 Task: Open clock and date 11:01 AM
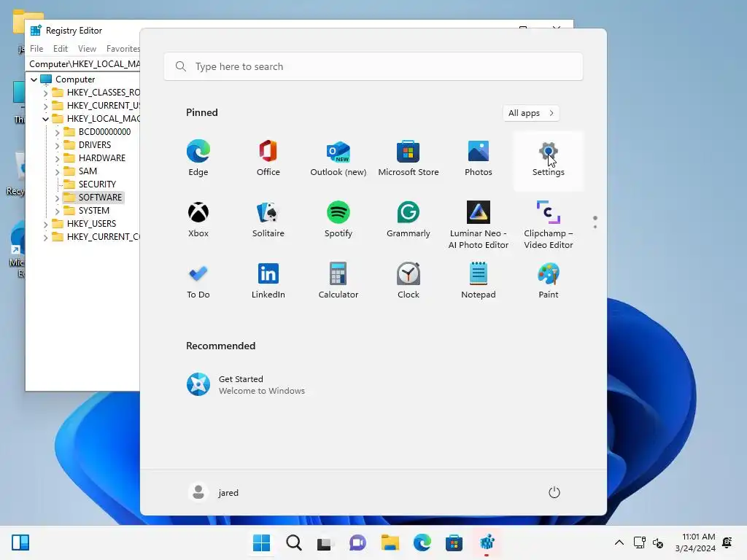pos(695,542)
